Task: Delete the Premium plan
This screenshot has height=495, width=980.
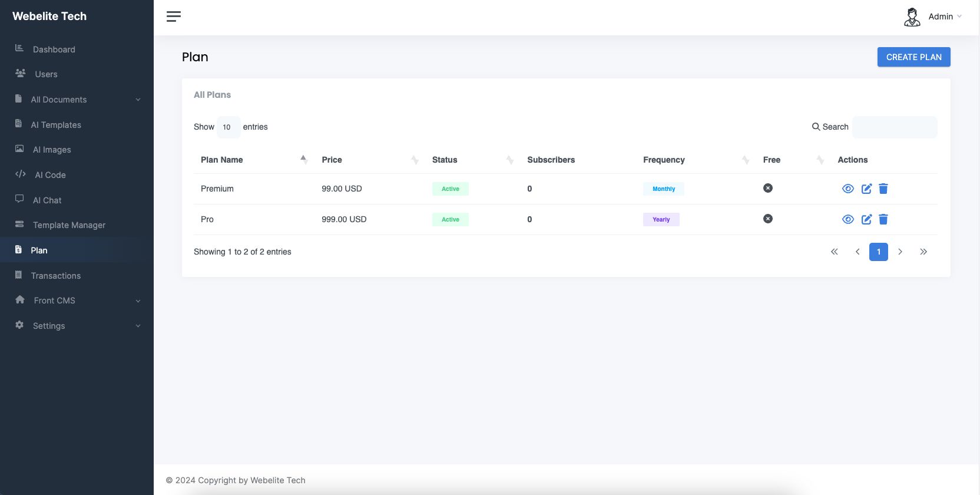Action: [883, 189]
